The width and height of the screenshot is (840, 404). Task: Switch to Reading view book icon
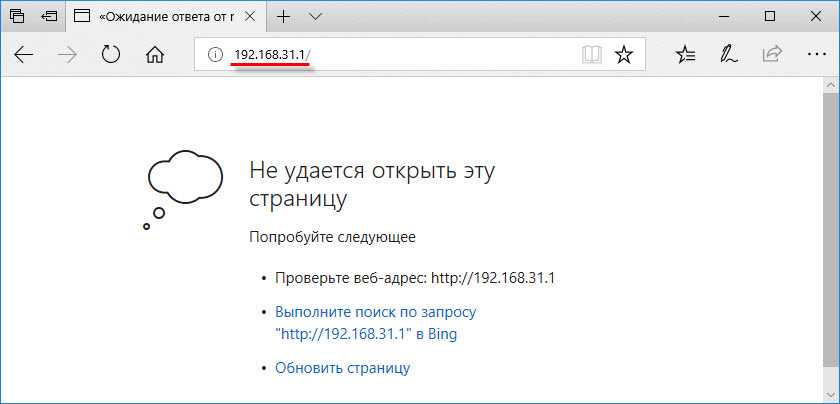(x=592, y=55)
